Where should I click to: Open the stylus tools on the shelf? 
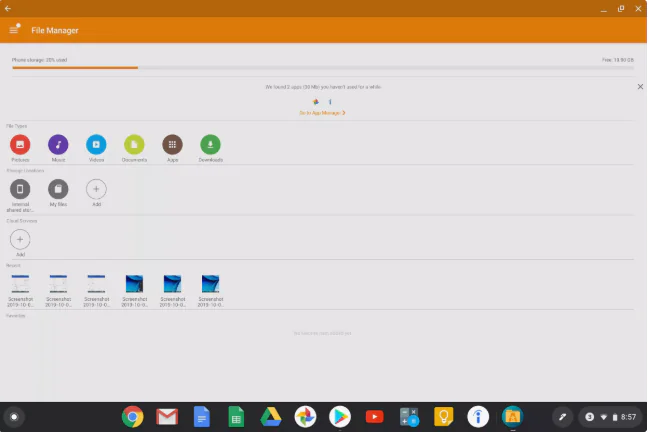coord(562,417)
